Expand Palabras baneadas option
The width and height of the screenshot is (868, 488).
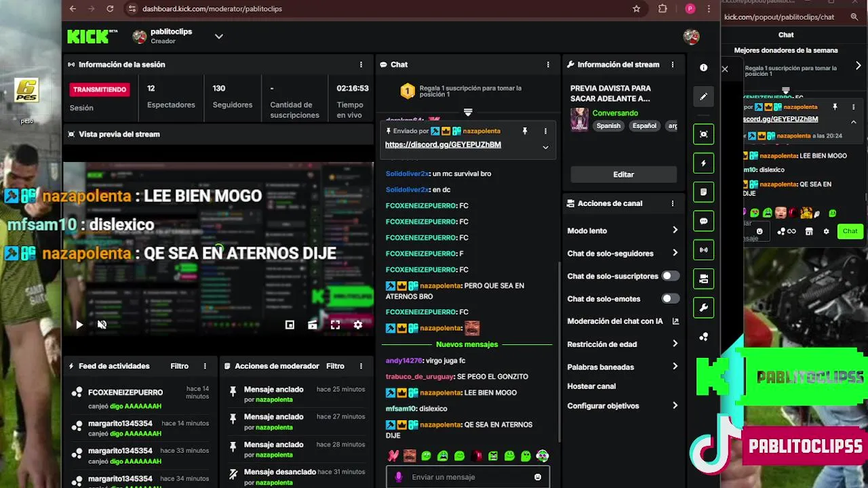click(623, 367)
